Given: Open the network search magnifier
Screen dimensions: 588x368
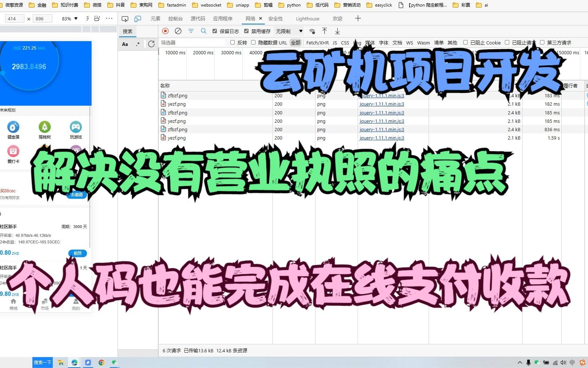Looking at the screenshot, I should pos(203,31).
